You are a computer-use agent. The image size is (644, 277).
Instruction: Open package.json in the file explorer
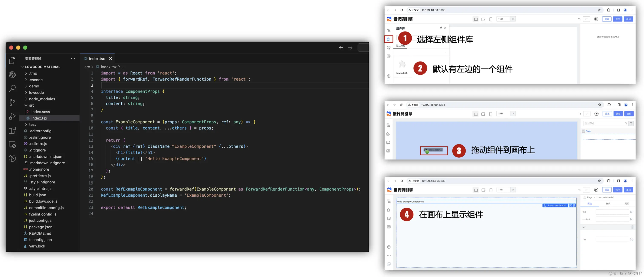(40, 227)
